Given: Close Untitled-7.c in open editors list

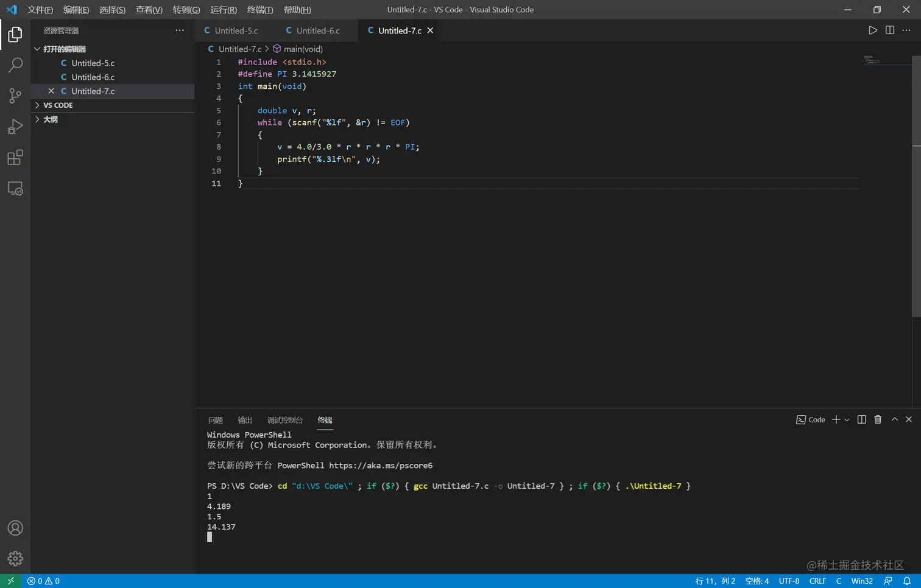Looking at the screenshot, I should coord(51,91).
